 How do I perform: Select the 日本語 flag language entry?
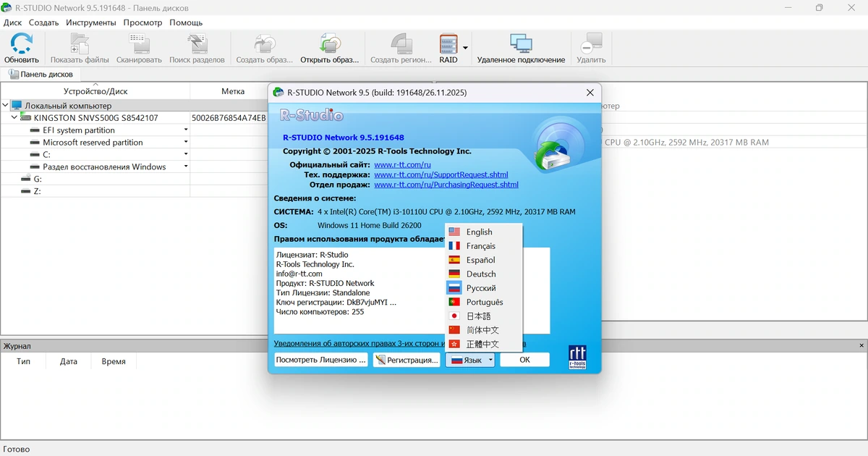click(x=483, y=316)
